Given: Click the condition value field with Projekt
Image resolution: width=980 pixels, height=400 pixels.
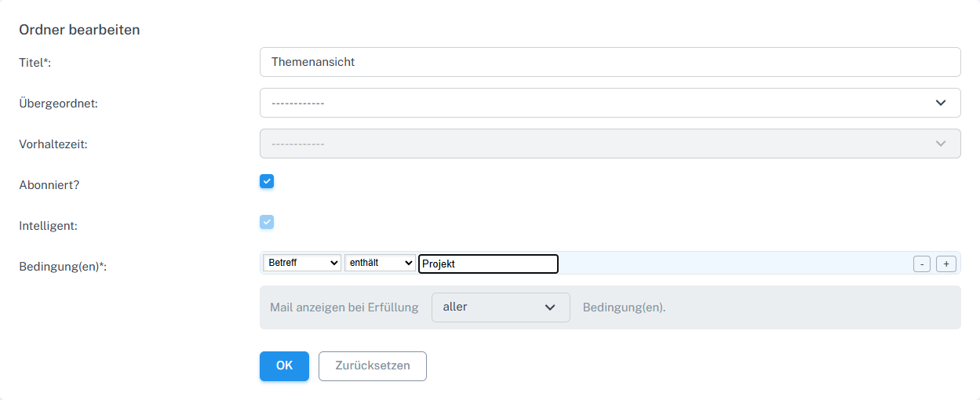Looking at the screenshot, I should click(488, 264).
